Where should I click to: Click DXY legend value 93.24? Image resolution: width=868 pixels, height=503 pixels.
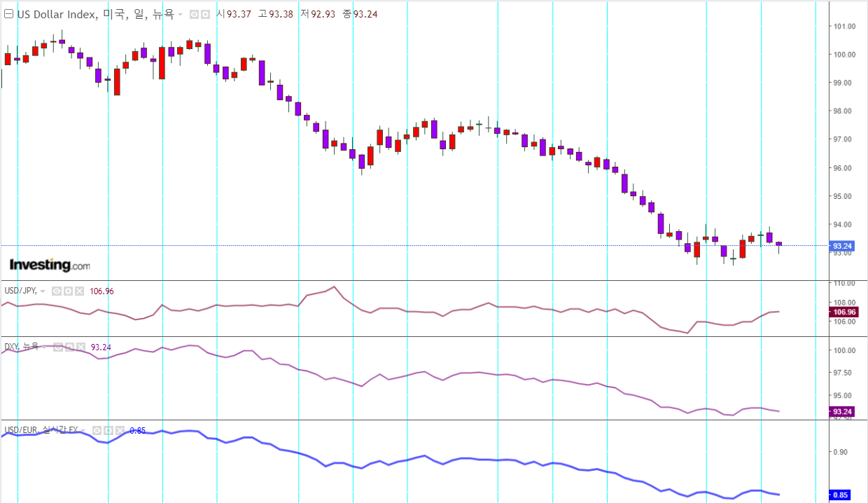[101, 347]
